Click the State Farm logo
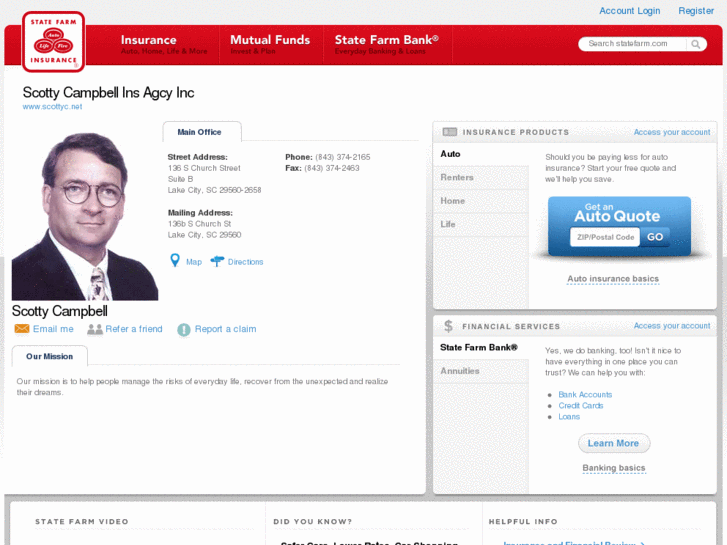727x545 pixels. point(53,40)
